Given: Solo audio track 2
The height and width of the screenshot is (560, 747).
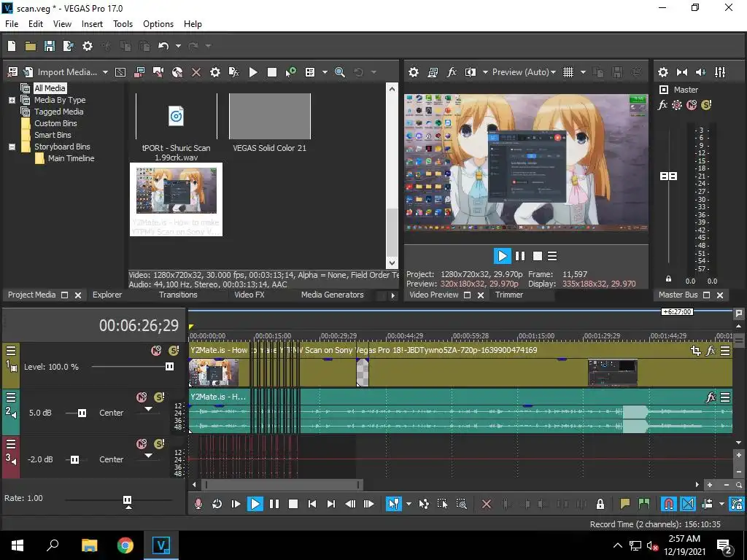Looking at the screenshot, I should click(159, 397).
